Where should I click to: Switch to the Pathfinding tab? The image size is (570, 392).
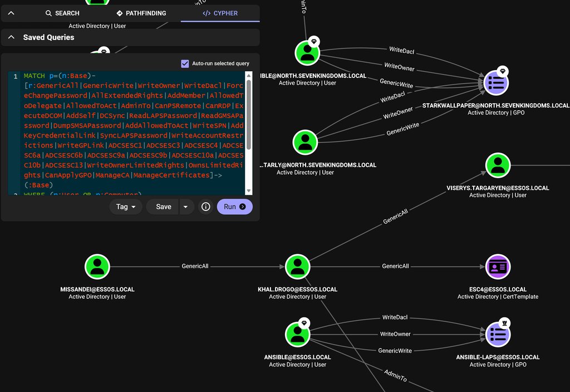tap(141, 13)
